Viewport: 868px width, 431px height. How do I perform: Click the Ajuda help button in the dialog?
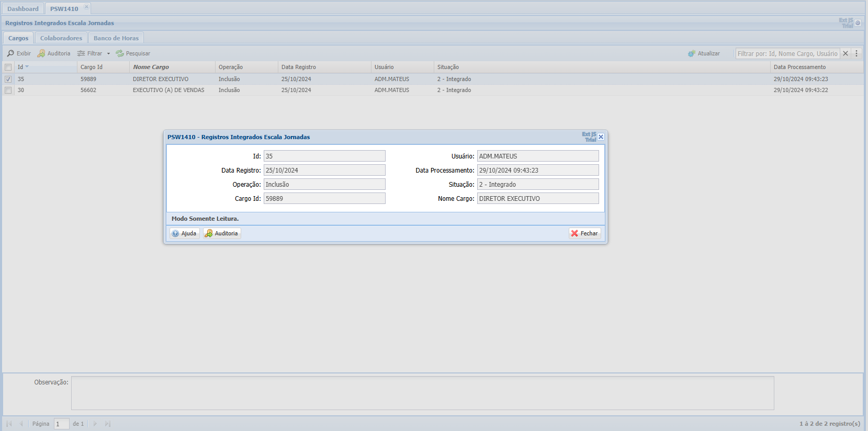[x=185, y=233]
